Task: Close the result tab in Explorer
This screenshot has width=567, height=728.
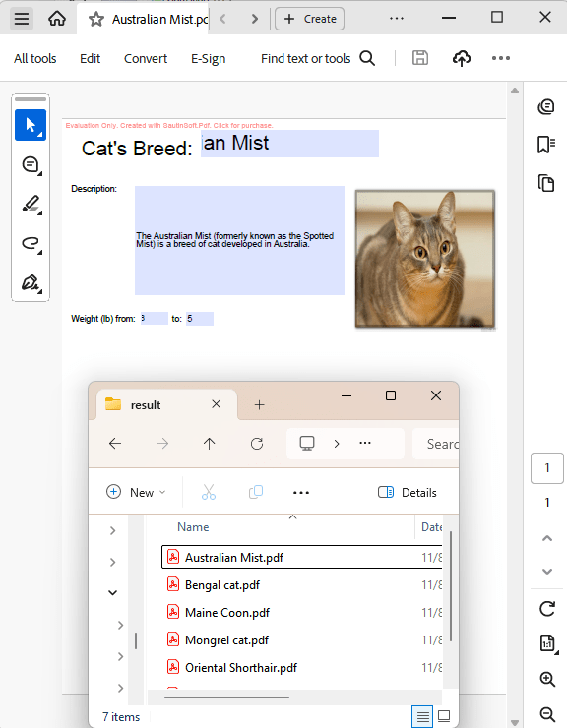Action: click(216, 404)
